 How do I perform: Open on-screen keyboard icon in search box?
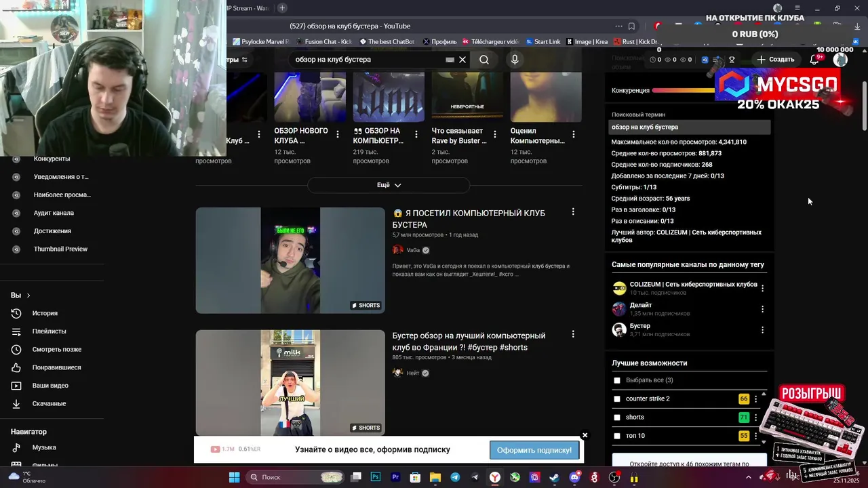(450, 60)
